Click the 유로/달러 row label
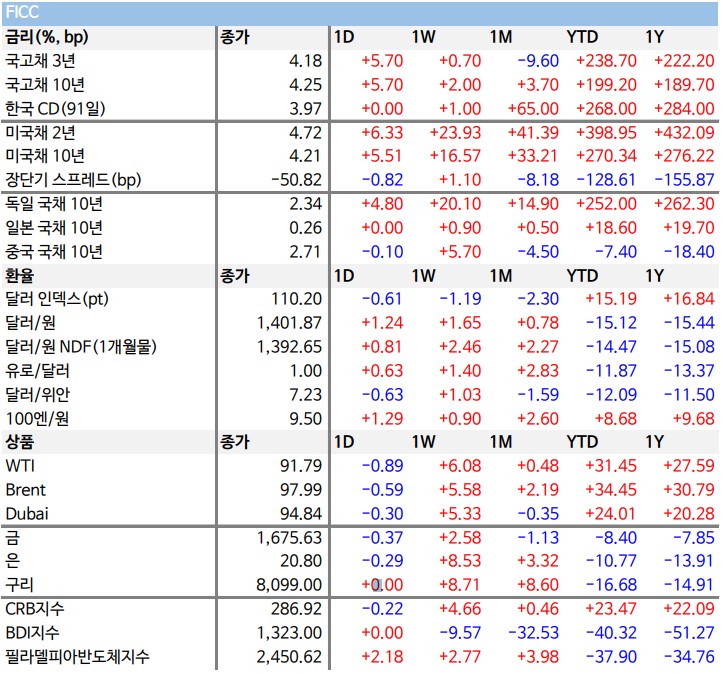This screenshot has width=723, height=674. [x=37, y=371]
